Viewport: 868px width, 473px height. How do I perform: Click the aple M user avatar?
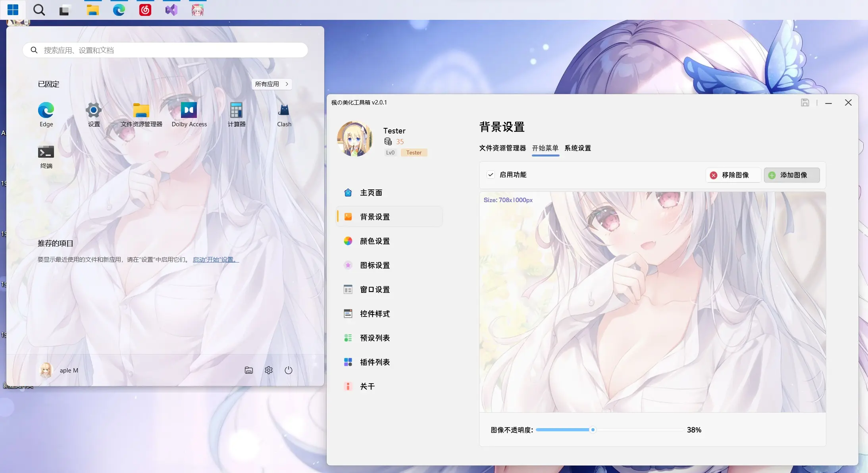point(46,370)
